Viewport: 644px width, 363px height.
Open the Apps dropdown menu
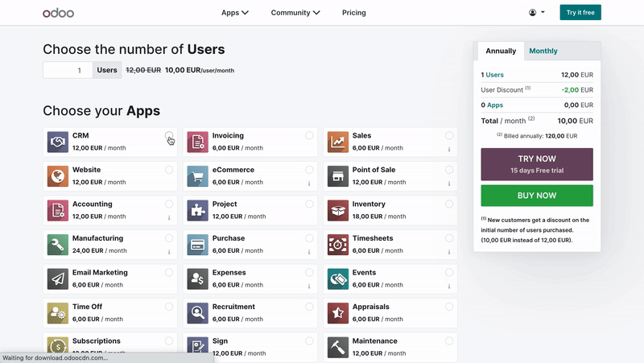(x=234, y=13)
